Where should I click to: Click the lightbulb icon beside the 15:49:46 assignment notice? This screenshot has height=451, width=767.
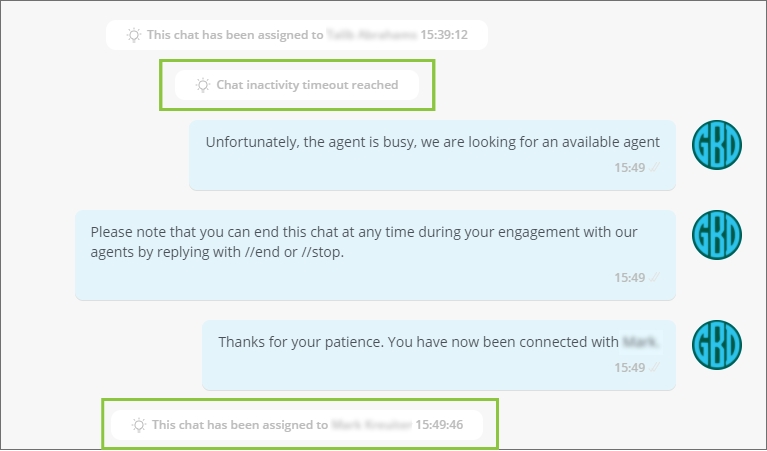coord(139,425)
